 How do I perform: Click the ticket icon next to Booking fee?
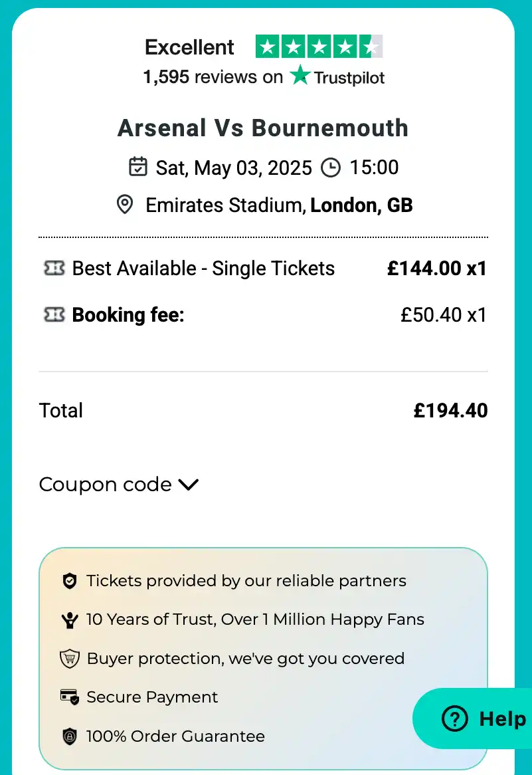point(53,314)
